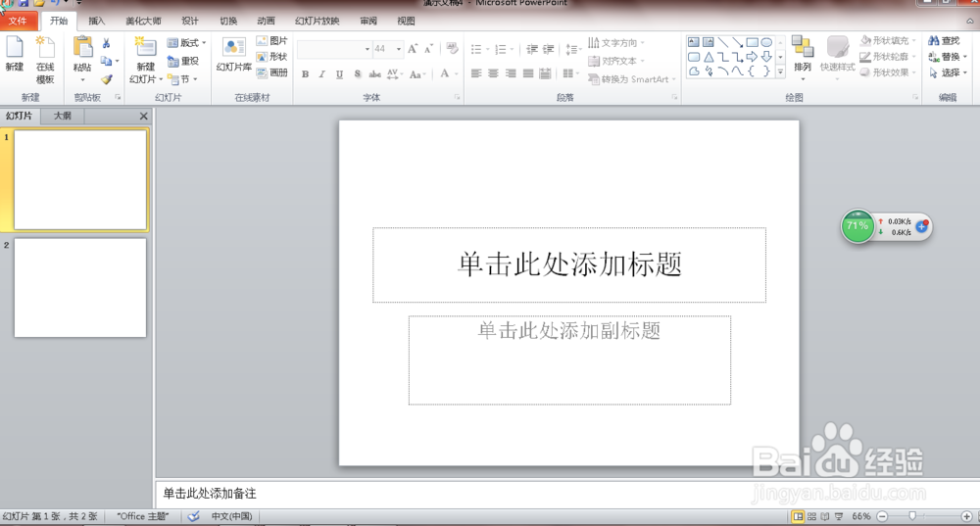Increase font size with the large A icon
Viewport: 980px width, 526px height.
point(413,49)
